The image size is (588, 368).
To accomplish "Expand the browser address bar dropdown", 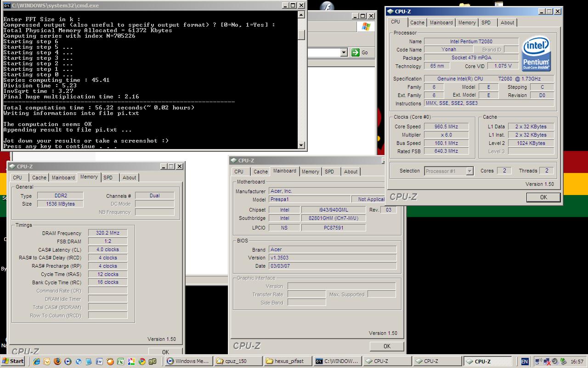I will pyautogui.click(x=344, y=52).
